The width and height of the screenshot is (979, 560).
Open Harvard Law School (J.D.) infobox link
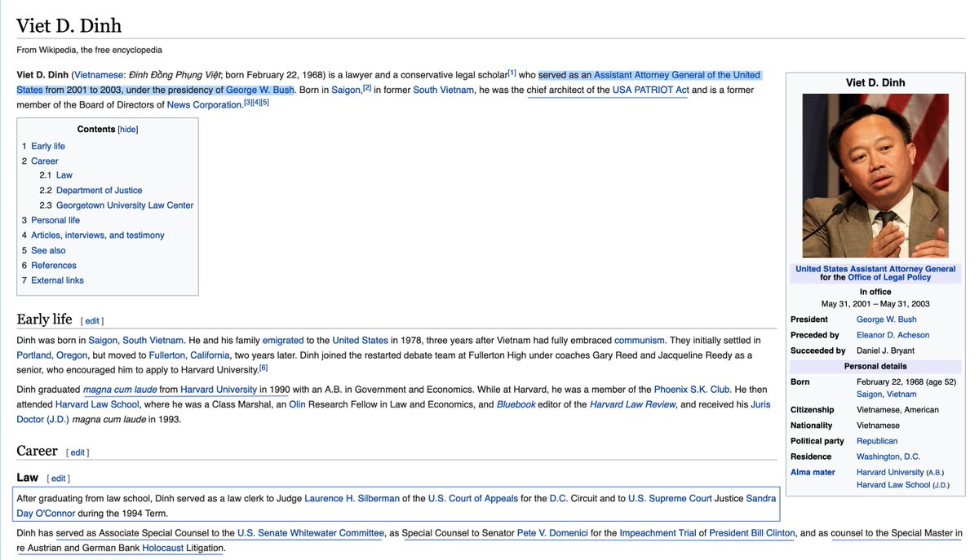pyautogui.click(x=893, y=485)
